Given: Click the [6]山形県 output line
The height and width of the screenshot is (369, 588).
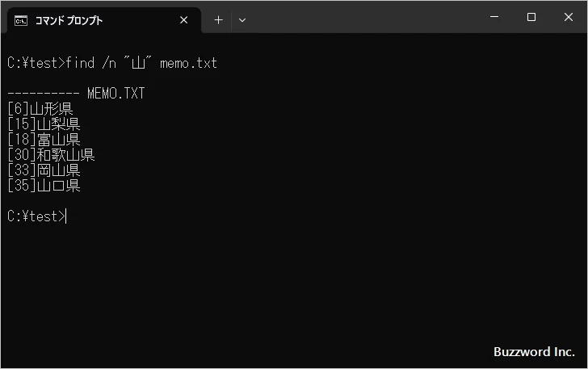Looking at the screenshot, I should (40, 109).
